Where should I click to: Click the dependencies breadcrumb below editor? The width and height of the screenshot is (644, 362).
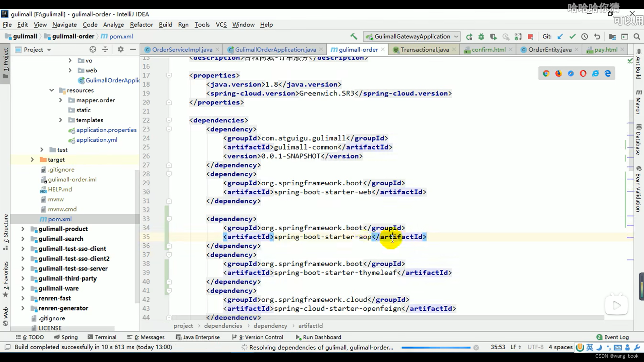(223, 326)
